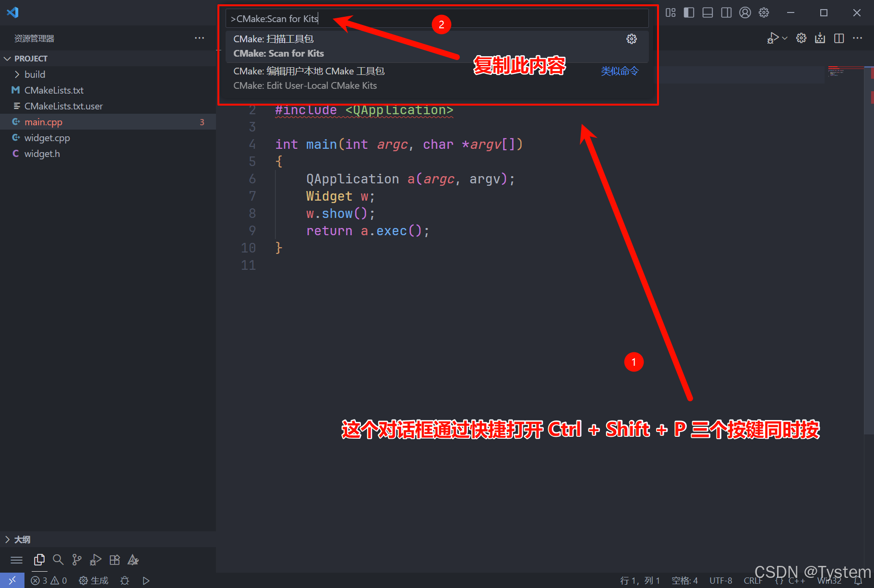
Task: Click the 'return a.exec();' code line
Action: (368, 231)
